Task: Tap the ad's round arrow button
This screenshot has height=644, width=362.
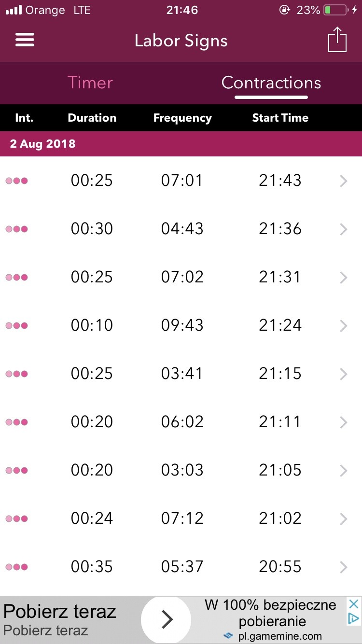Action: [x=167, y=619]
